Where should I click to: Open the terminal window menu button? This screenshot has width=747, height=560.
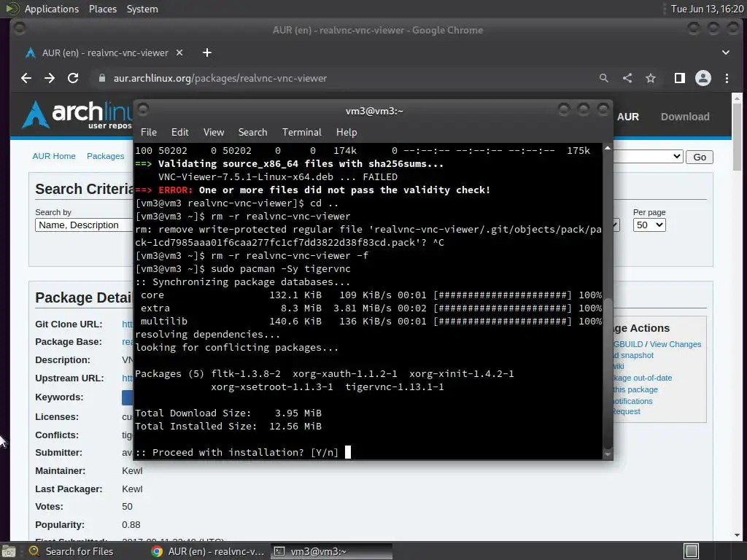click(x=143, y=109)
